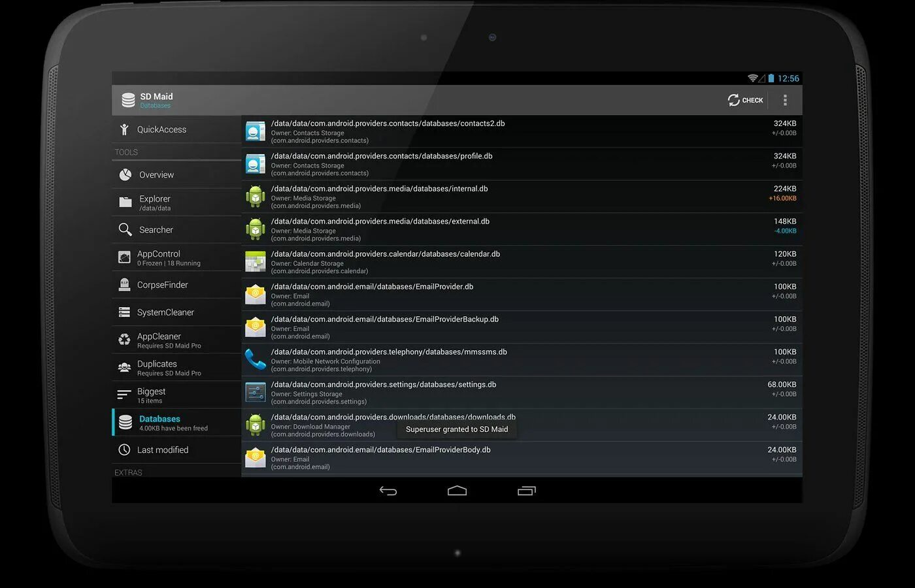
Task: Select the Overview pie chart icon
Action: coord(125,174)
